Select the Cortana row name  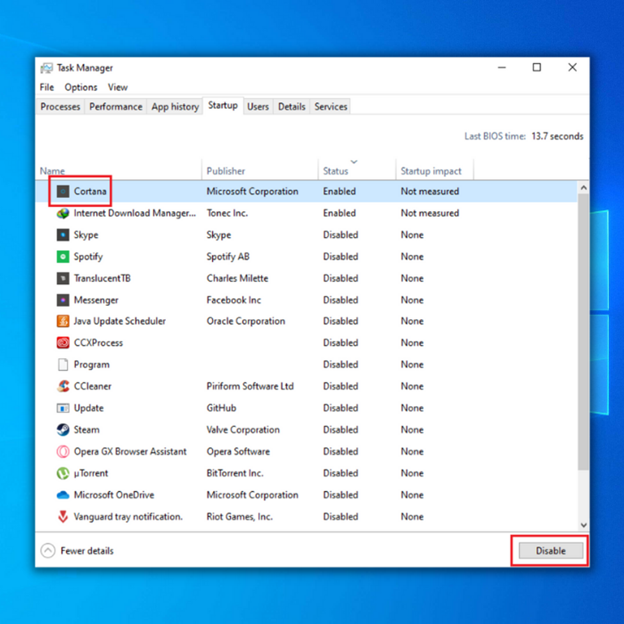tap(90, 191)
